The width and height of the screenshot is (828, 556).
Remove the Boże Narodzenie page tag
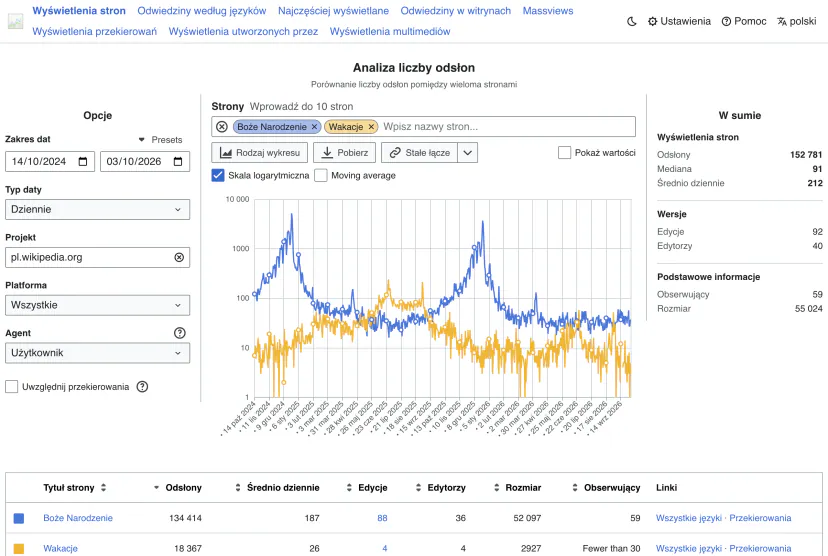point(314,127)
